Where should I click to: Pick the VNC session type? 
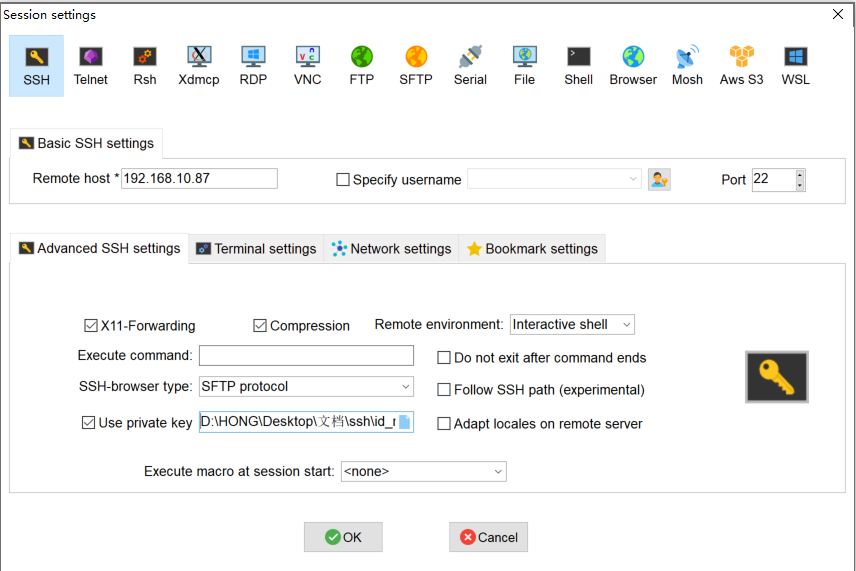pyautogui.click(x=307, y=66)
